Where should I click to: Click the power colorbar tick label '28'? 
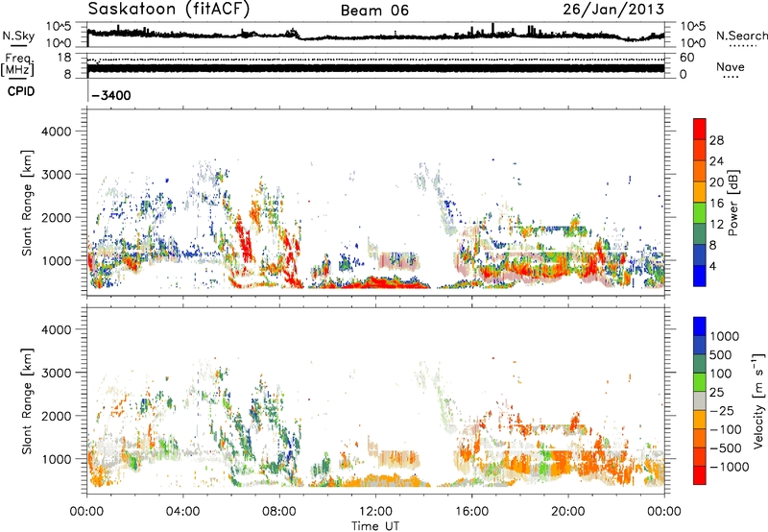pos(716,140)
